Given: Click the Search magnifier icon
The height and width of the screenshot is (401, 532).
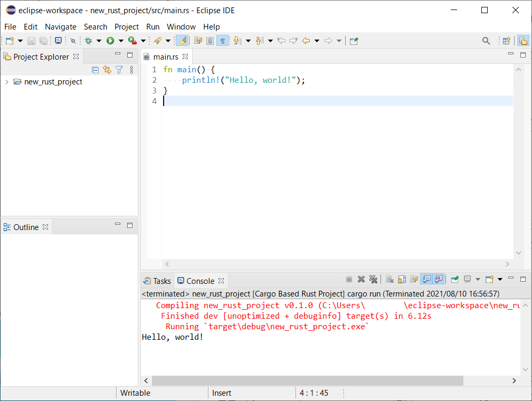Looking at the screenshot, I should pos(486,41).
